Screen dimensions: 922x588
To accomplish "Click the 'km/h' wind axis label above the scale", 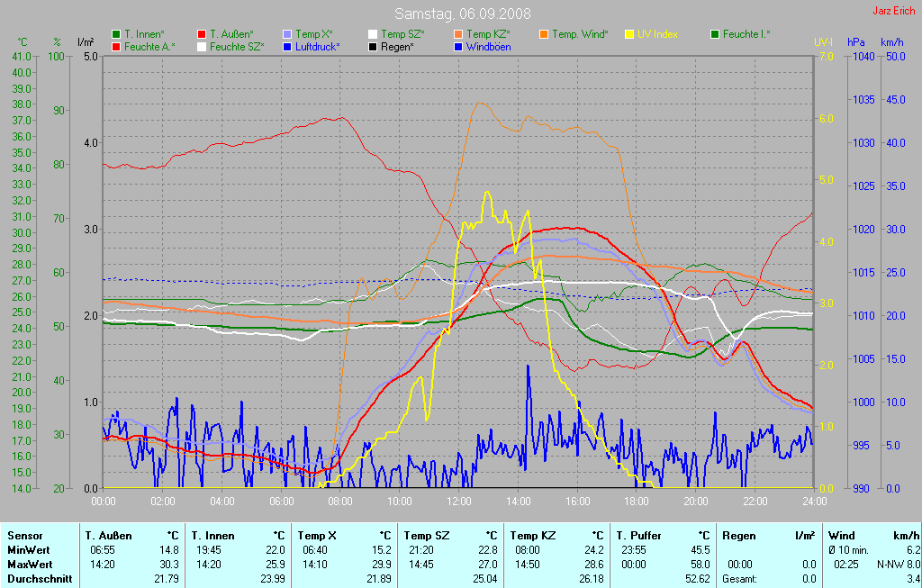I will (892, 42).
